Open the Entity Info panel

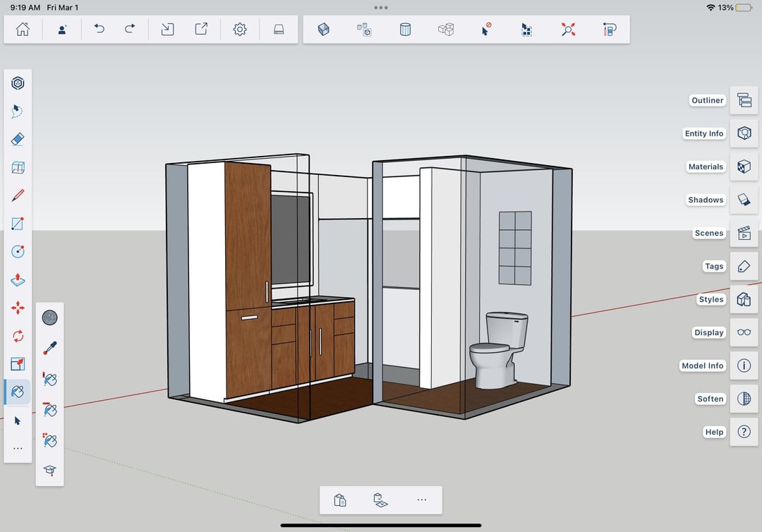pos(744,133)
